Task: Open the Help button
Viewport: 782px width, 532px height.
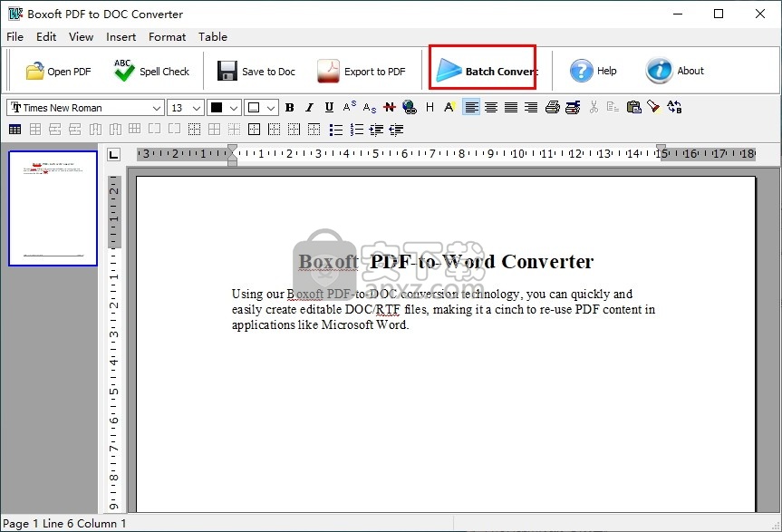Action: click(x=594, y=71)
